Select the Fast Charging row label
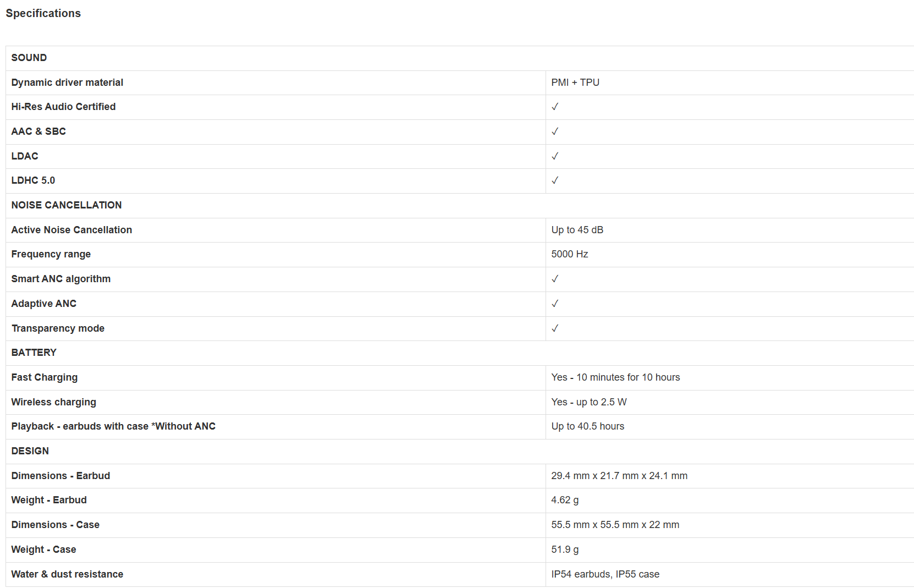This screenshot has height=588, width=914. click(x=45, y=377)
